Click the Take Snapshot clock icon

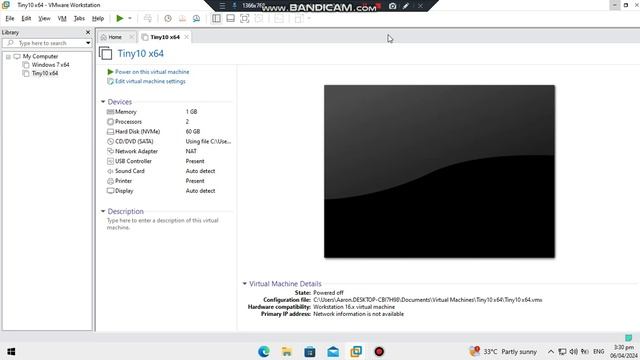pyautogui.click(x=168, y=18)
